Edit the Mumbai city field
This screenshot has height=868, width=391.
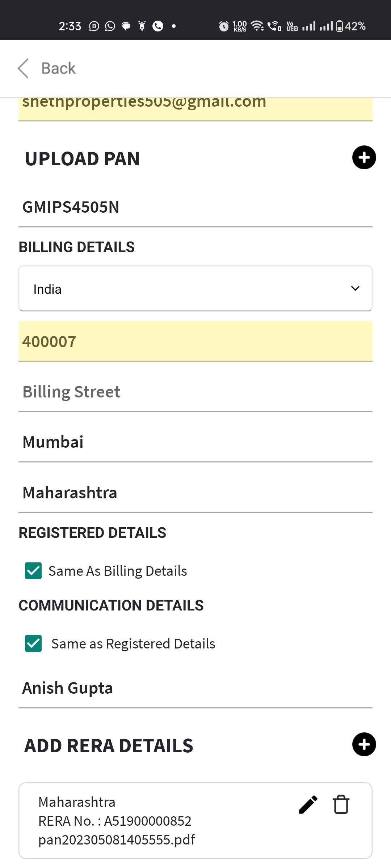point(195,442)
